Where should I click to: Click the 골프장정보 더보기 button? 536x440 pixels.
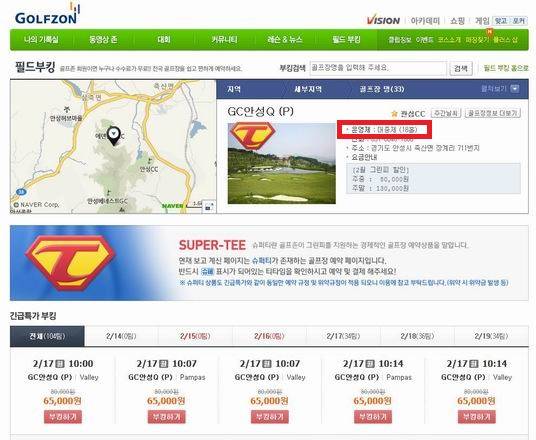(493, 113)
